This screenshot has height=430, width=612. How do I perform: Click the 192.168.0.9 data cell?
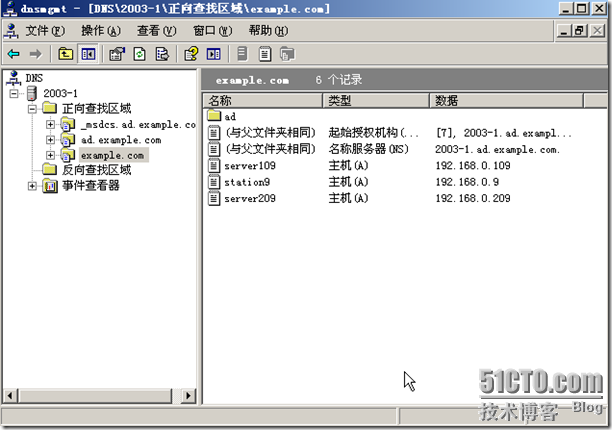pos(467,182)
